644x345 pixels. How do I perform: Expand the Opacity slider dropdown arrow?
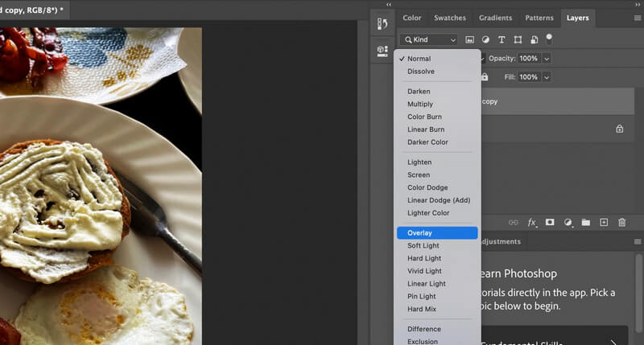[x=547, y=59]
